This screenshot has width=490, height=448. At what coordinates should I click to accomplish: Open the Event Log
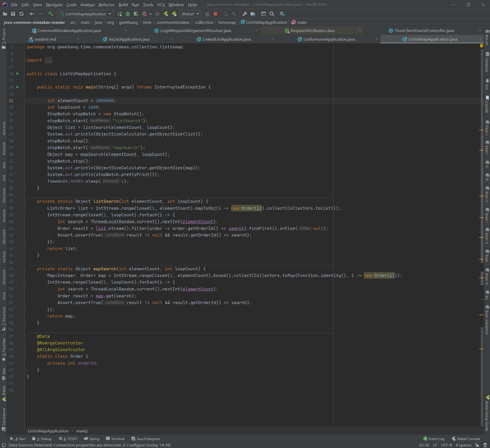coord(434,439)
